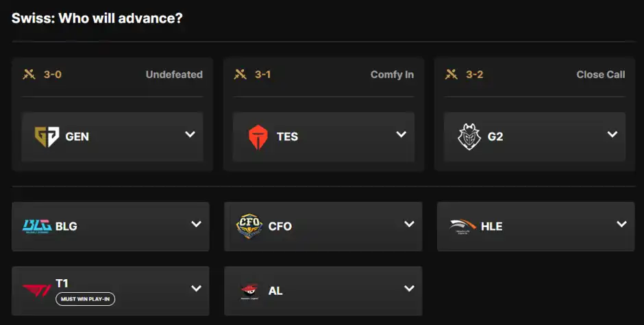Image resolution: width=644 pixels, height=325 pixels.
Task: Click the Comfy In label
Action: (392, 75)
